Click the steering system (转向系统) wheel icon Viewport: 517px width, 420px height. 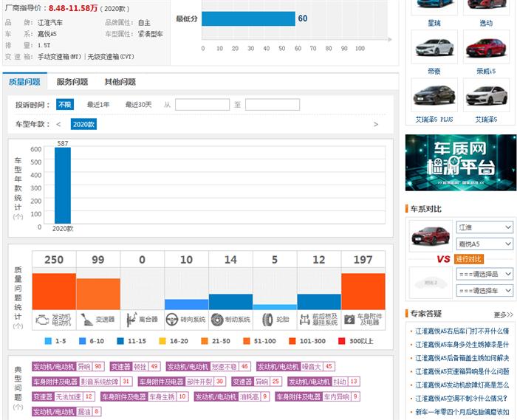pos(172,320)
